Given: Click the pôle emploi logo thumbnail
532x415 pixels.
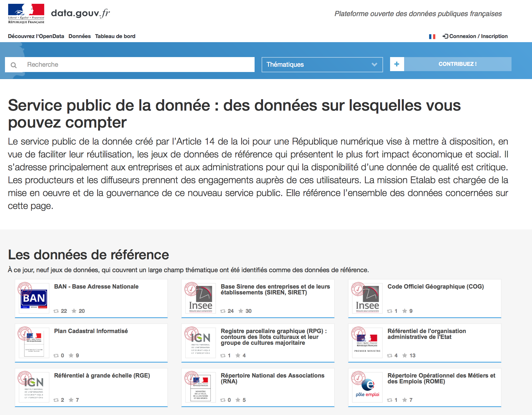Looking at the screenshot, I should pos(368,388).
